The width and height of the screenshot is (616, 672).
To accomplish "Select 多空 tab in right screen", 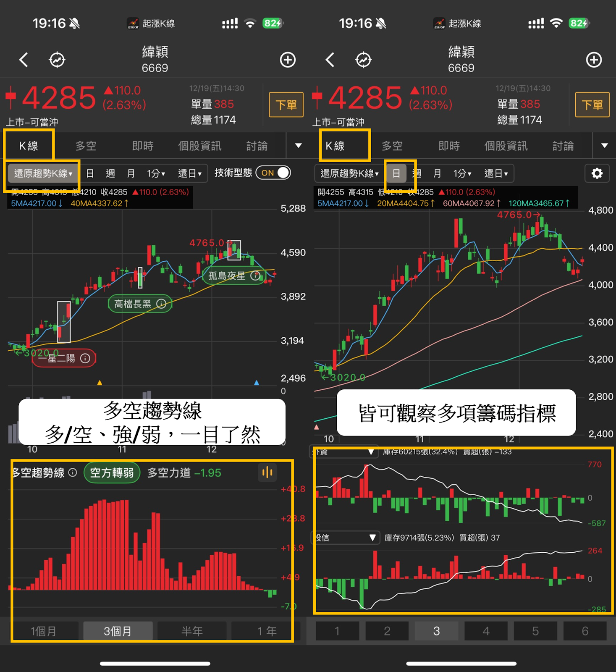I will 392,146.
